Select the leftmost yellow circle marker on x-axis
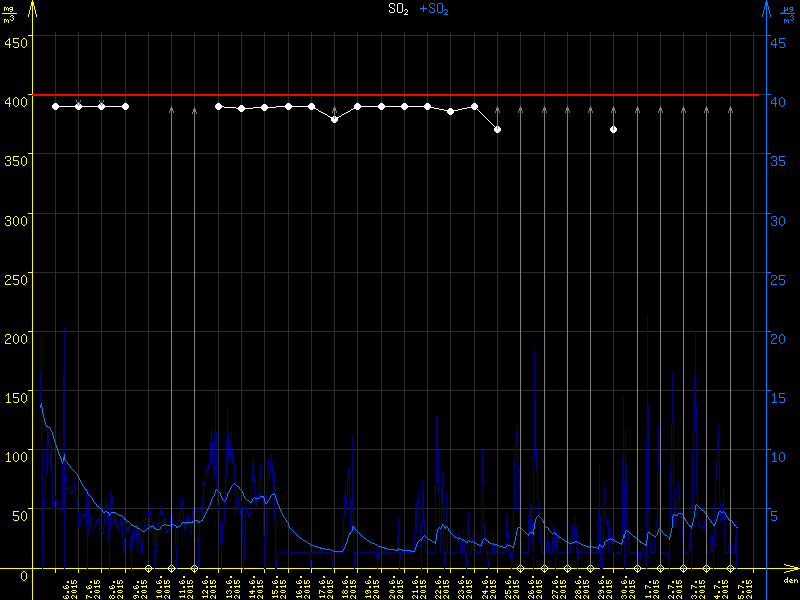This screenshot has height=600, width=800. (149, 568)
